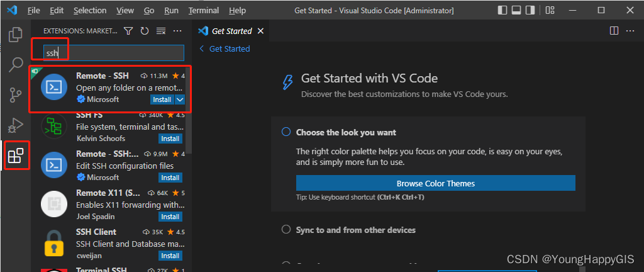Click 'Edit SSH configuration files' description
644x272 pixels.
(125, 166)
